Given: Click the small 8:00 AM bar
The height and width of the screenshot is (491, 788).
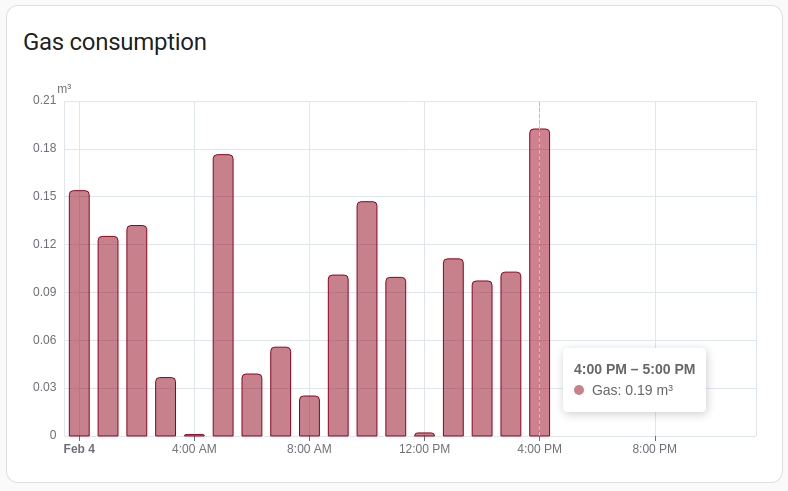Looking at the screenshot, I should point(309,416).
